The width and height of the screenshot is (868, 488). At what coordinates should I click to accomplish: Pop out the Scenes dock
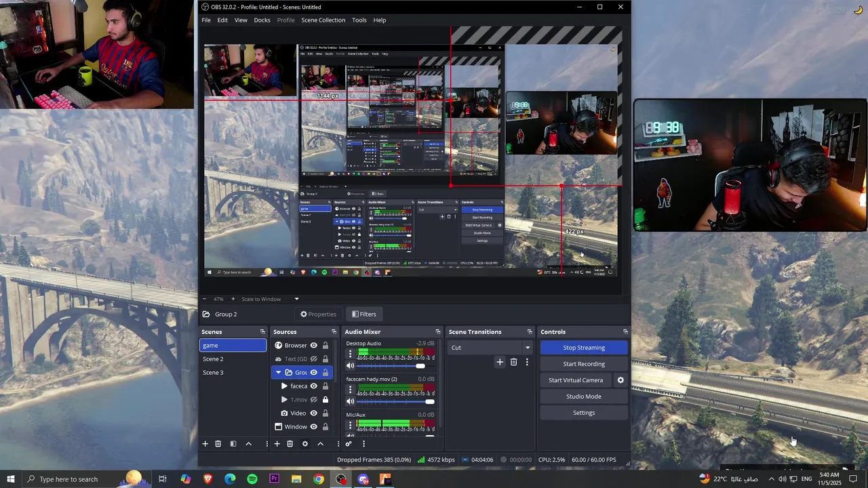point(262,332)
